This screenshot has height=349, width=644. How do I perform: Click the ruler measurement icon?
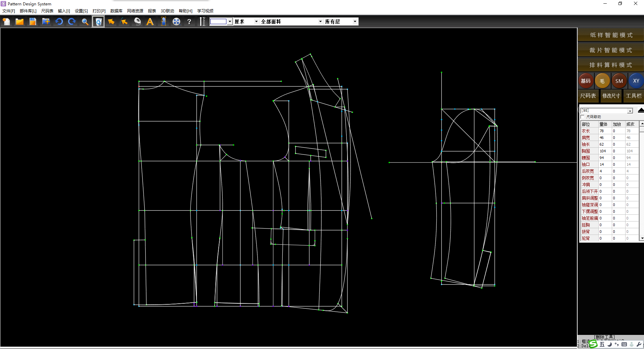(202, 22)
